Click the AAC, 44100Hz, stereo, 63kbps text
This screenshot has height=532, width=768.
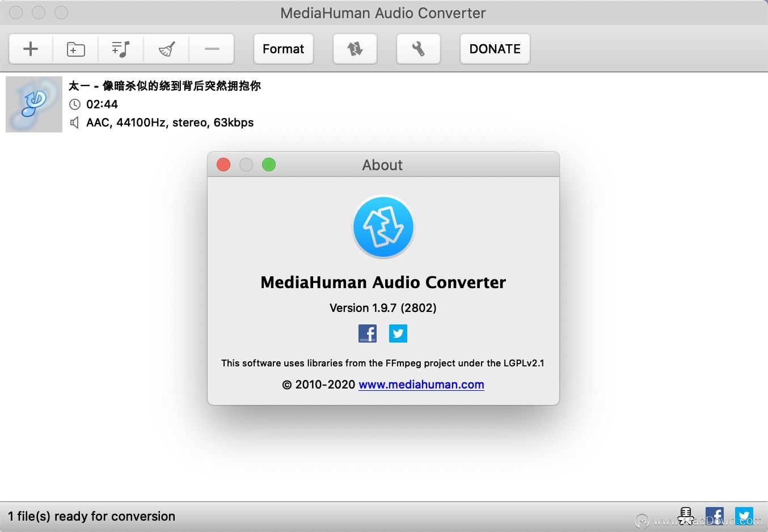point(170,123)
